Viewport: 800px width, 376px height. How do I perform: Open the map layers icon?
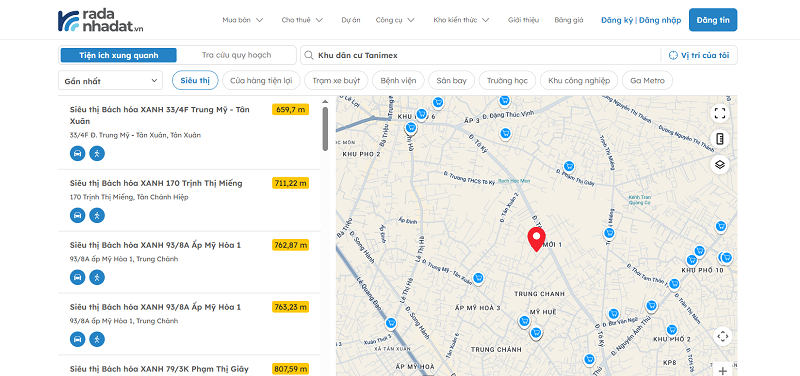[720, 164]
